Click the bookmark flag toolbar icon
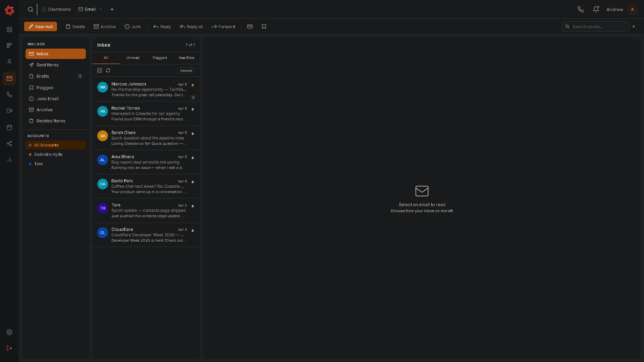The height and width of the screenshot is (362, 644). pos(264,26)
